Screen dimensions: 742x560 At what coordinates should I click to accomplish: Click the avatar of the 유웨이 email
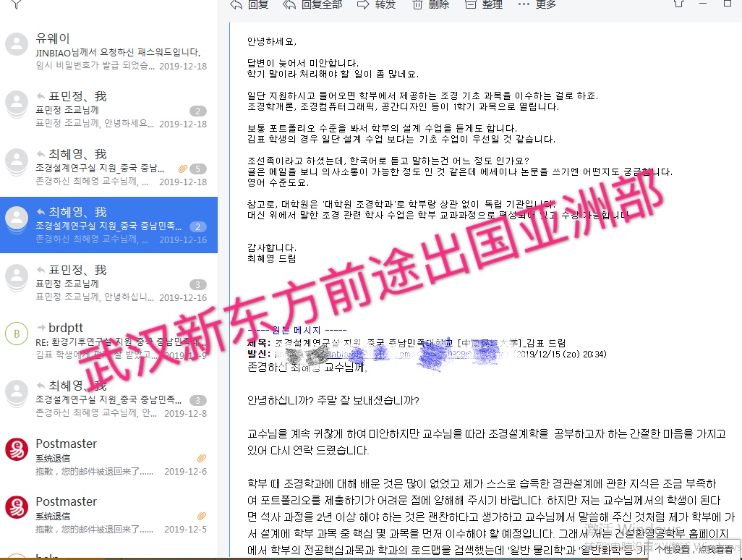[17, 45]
